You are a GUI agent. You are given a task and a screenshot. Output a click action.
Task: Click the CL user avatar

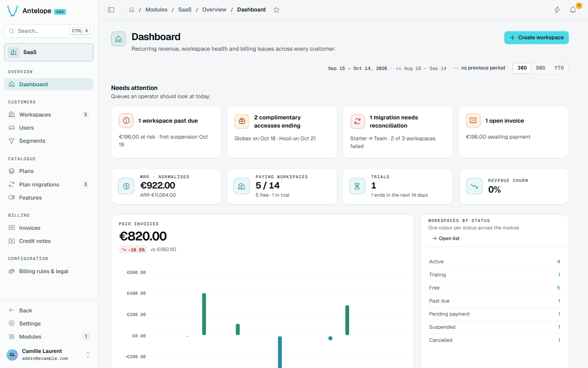[12, 355]
